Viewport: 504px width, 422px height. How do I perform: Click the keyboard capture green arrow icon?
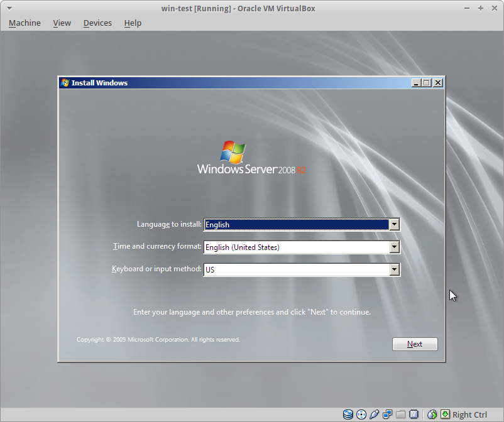click(445, 414)
